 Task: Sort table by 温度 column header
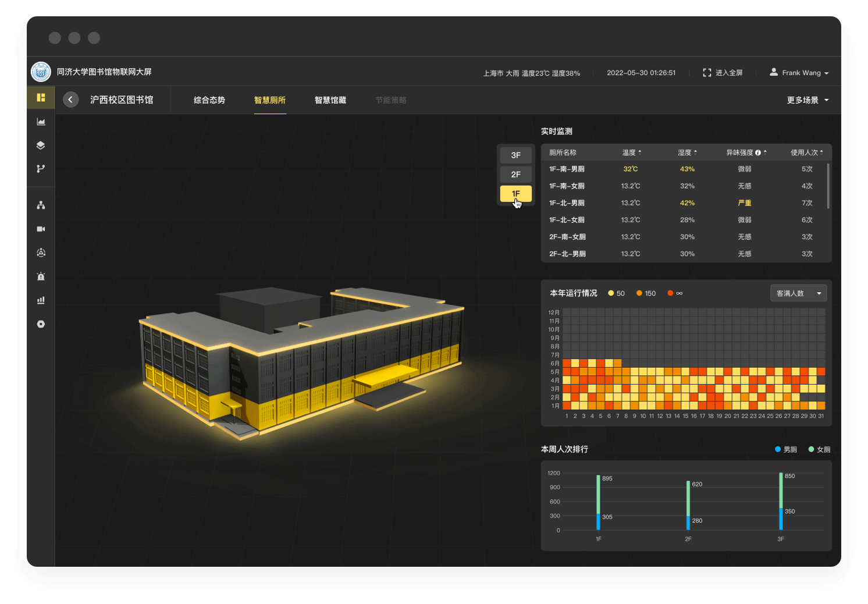click(x=632, y=152)
